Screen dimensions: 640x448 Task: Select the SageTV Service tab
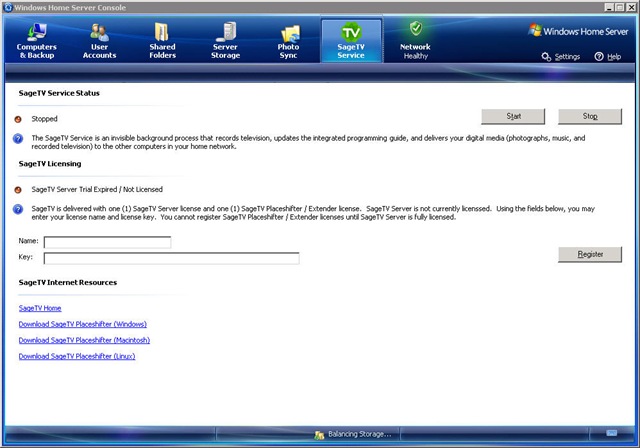point(351,41)
